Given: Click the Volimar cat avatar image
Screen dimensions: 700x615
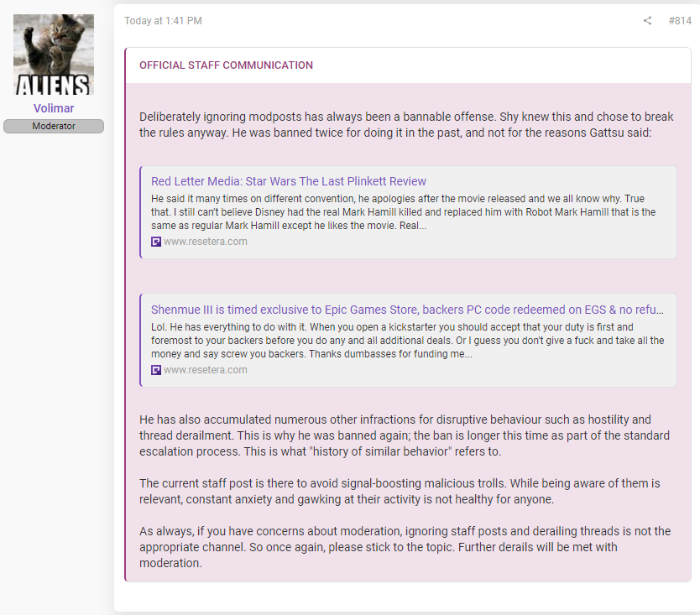Looking at the screenshot, I should click(x=54, y=55).
